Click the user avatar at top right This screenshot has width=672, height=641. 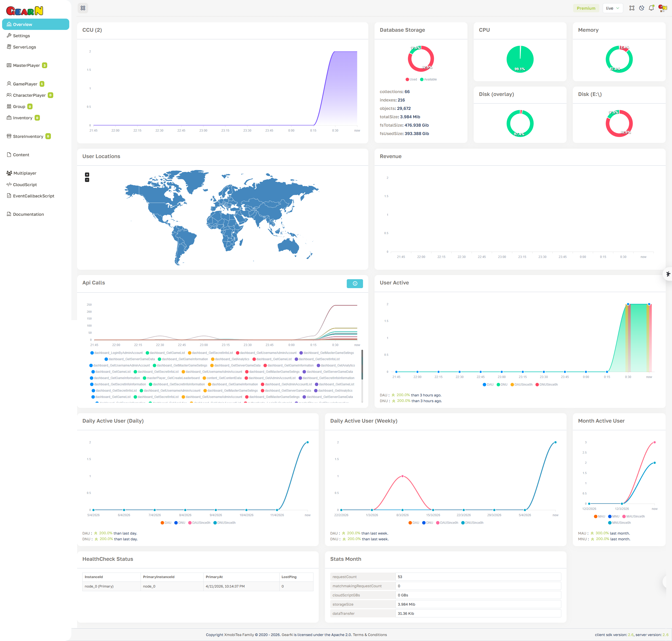(663, 8)
